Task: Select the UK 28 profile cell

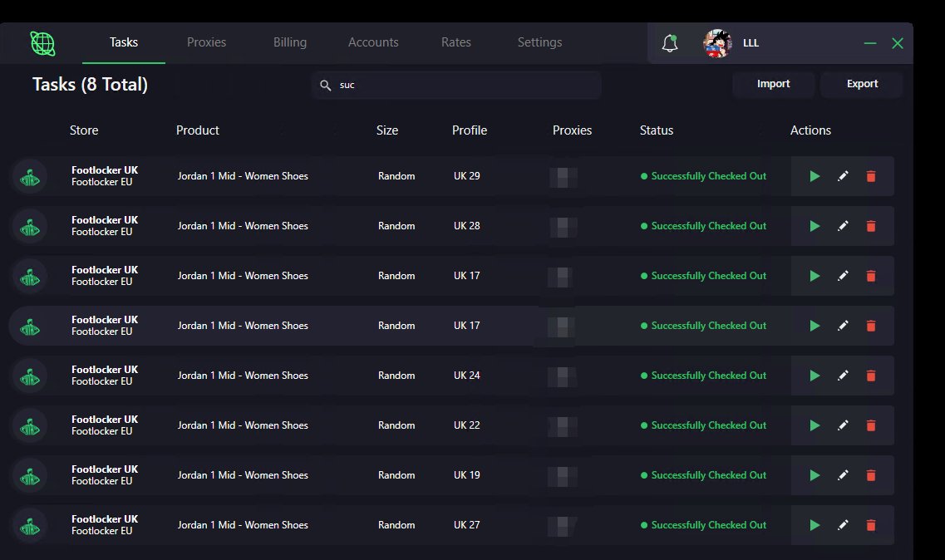Action: tap(466, 226)
